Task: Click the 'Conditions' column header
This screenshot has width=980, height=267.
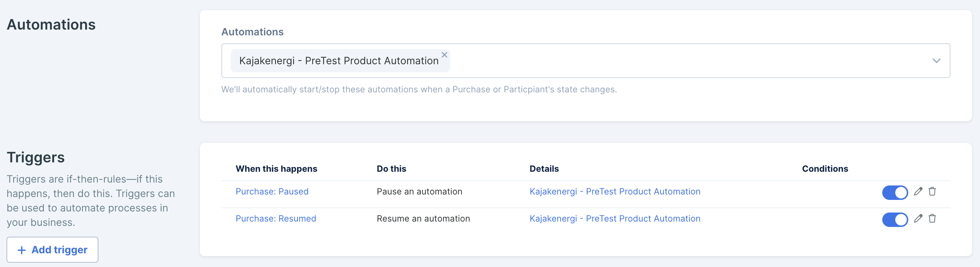Action: 824,169
